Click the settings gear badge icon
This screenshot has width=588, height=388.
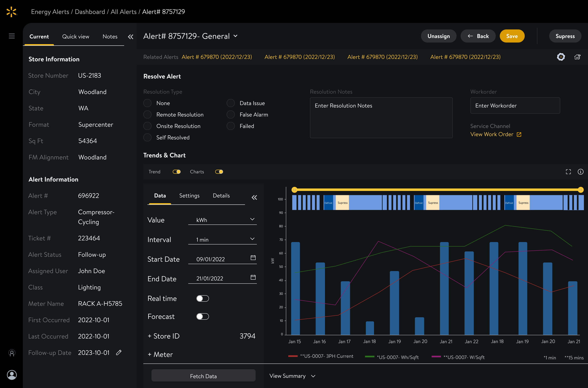click(x=561, y=57)
